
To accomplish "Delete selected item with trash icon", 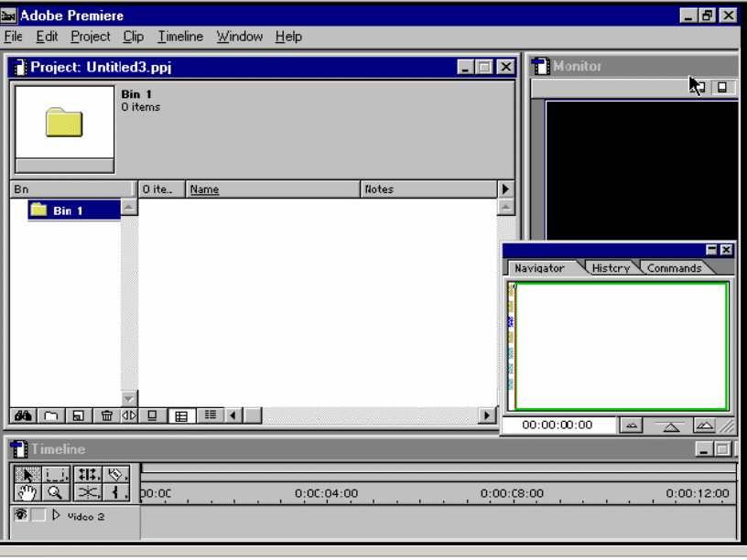I will coord(106,415).
